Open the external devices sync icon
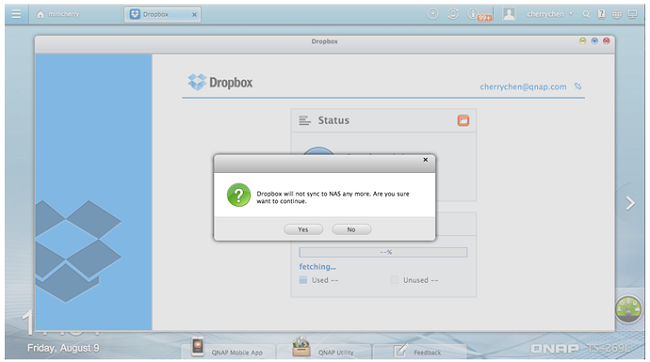The height and width of the screenshot is (362, 650). (453, 14)
